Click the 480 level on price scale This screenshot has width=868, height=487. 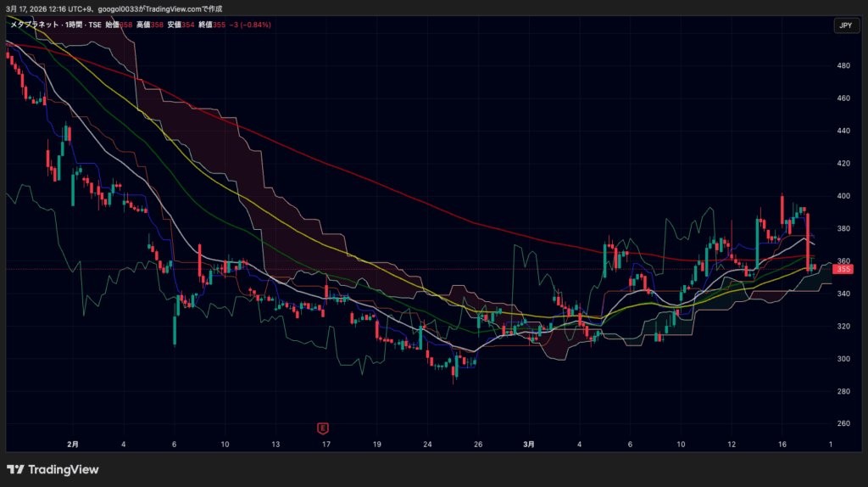click(843, 65)
